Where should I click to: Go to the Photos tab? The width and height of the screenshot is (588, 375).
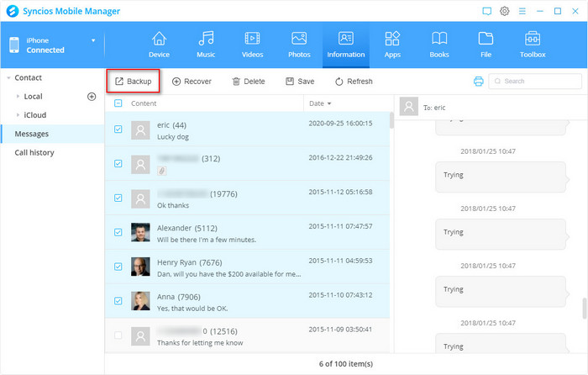299,45
